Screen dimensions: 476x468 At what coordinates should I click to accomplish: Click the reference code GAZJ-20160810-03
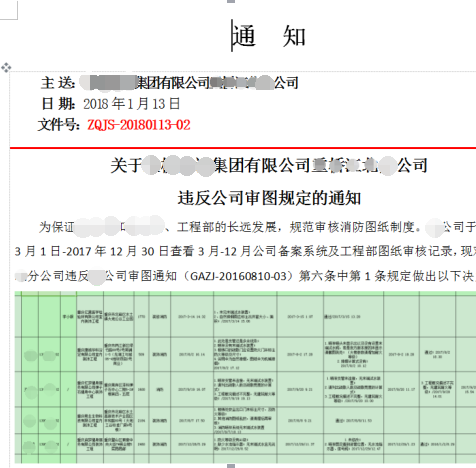coord(238,276)
